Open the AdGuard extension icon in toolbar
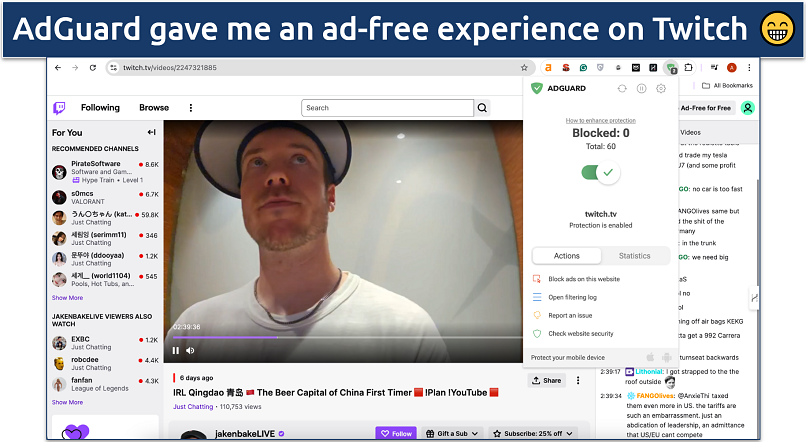The width and height of the screenshot is (806, 442). coord(671,67)
